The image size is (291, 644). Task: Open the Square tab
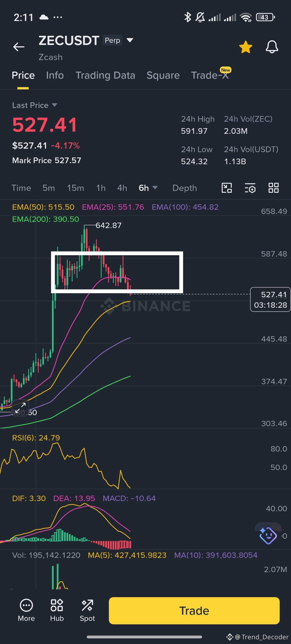163,75
